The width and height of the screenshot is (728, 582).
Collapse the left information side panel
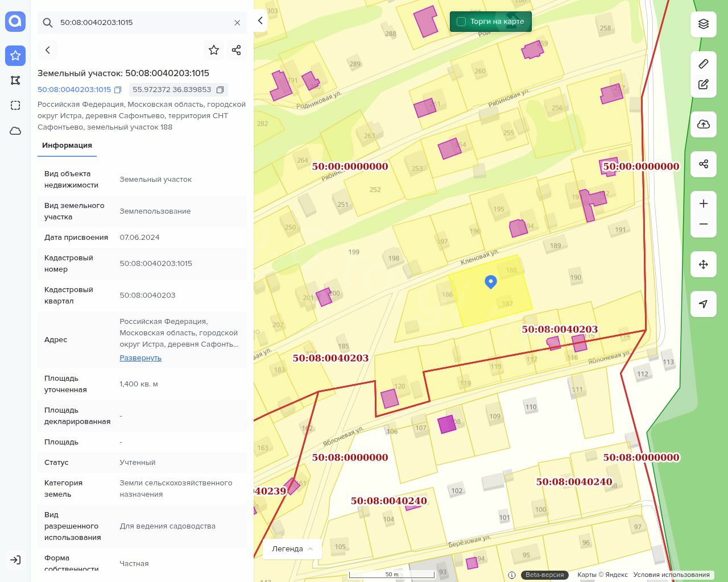[x=260, y=21]
